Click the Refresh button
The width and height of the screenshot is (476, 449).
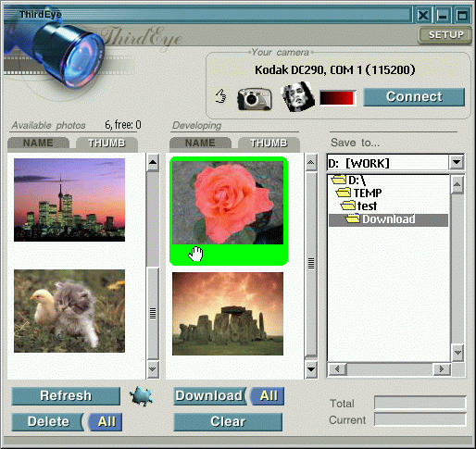pyautogui.click(x=66, y=396)
